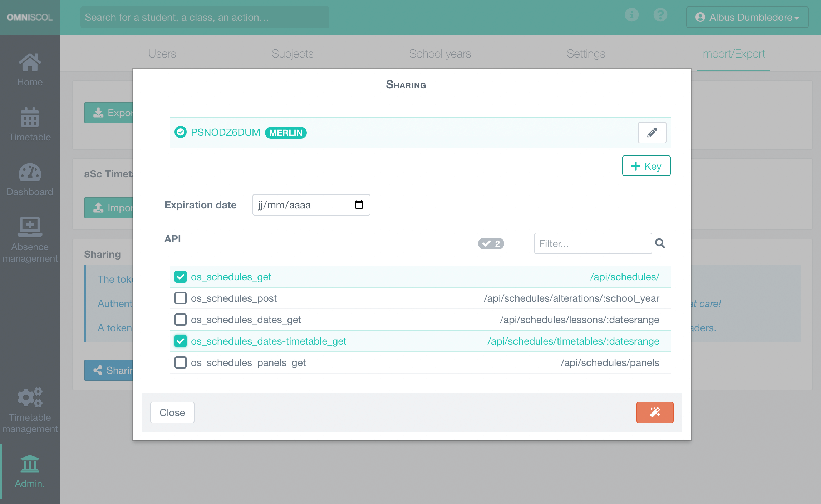This screenshot has width=821, height=504.
Task: Disable os_schedules_dates-timetable_get
Action: click(181, 341)
